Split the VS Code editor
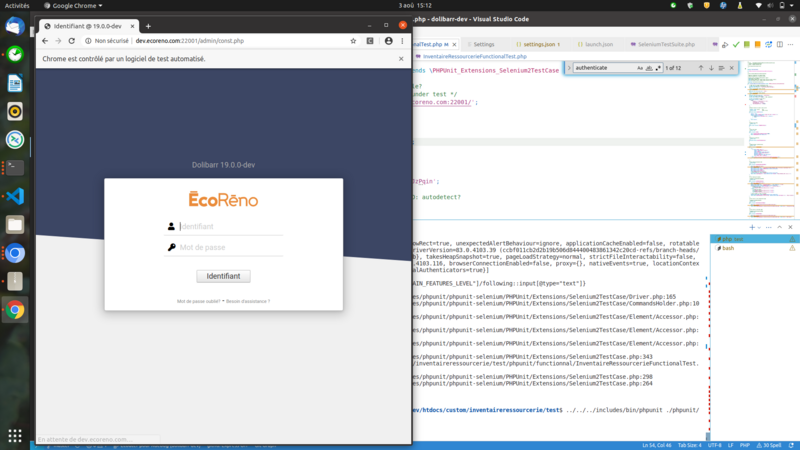 tap(780, 45)
